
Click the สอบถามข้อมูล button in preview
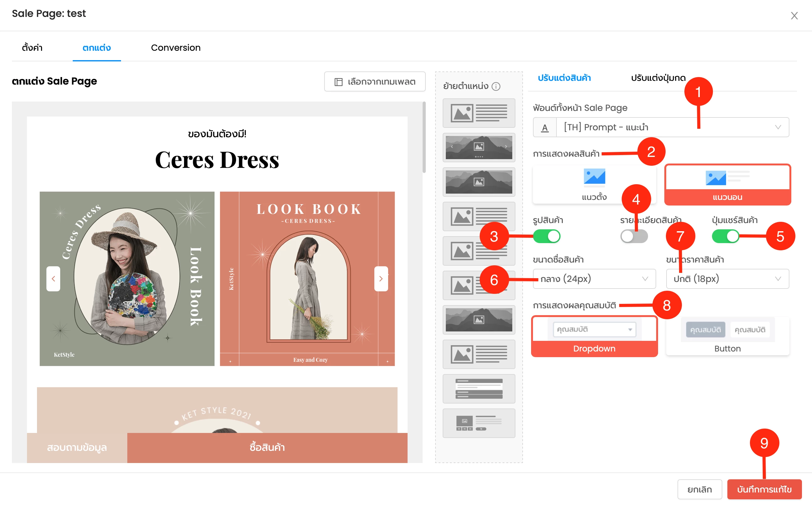77,448
